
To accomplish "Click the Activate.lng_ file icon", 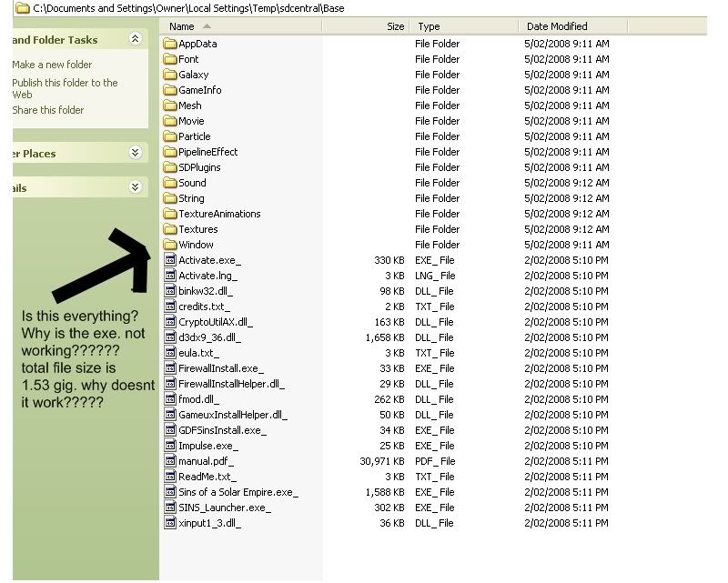I will [x=170, y=276].
